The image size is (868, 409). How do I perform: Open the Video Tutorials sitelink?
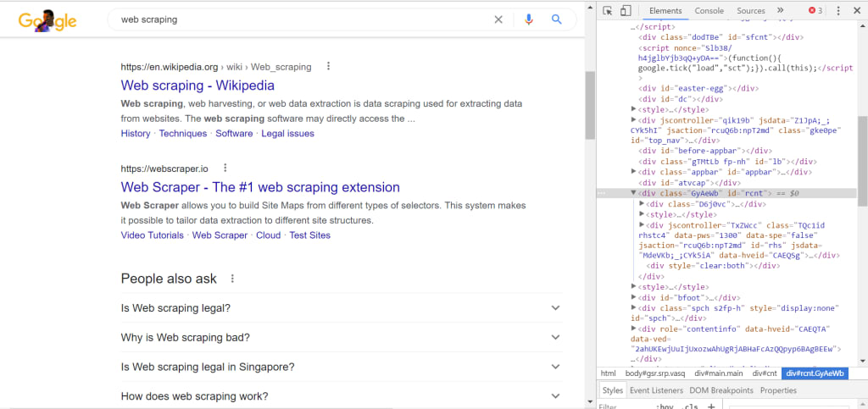(x=153, y=235)
